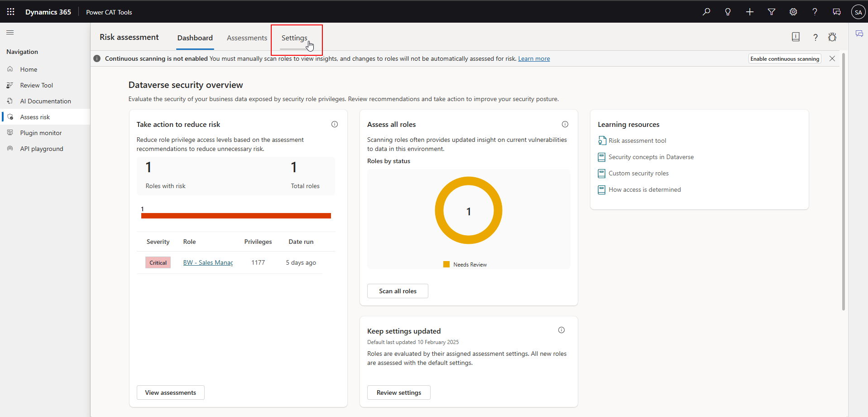Click the search magnifier icon in header
This screenshot has height=417, width=868.
pos(706,12)
